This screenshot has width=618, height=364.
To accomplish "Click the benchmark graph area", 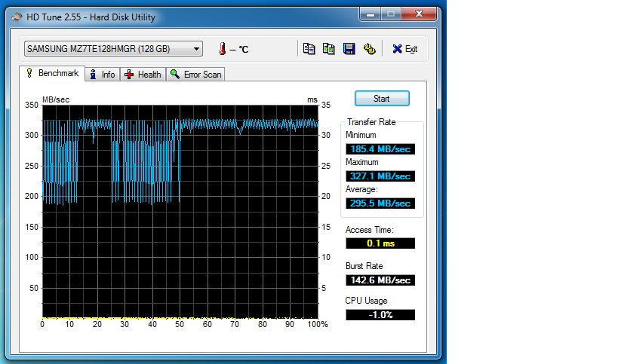I will coord(180,211).
